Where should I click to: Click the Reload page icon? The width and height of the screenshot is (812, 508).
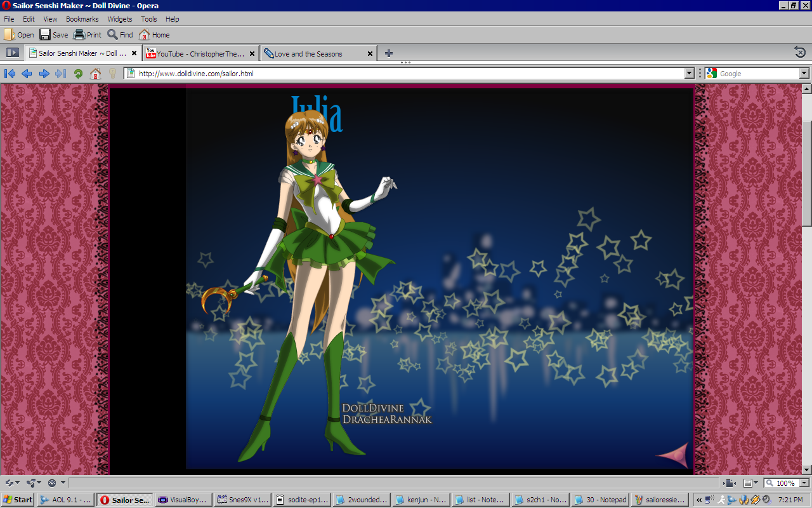(x=78, y=74)
